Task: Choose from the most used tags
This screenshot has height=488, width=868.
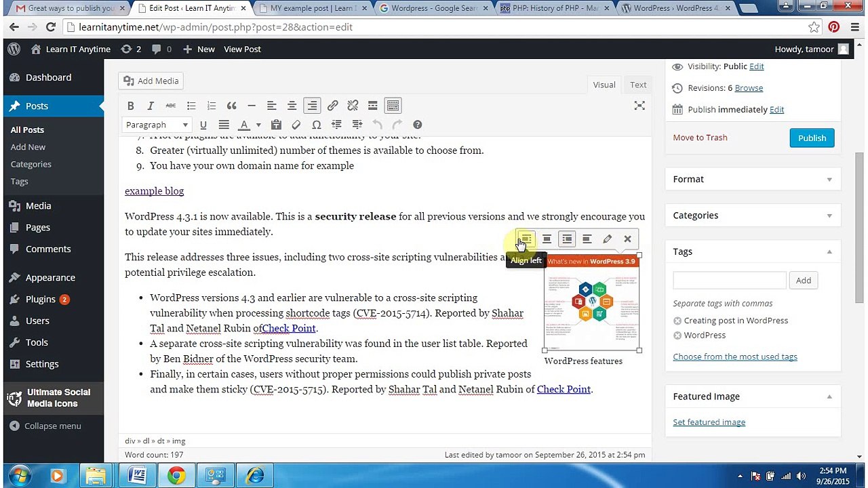Action: pyautogui.click(x=735, y=357)
